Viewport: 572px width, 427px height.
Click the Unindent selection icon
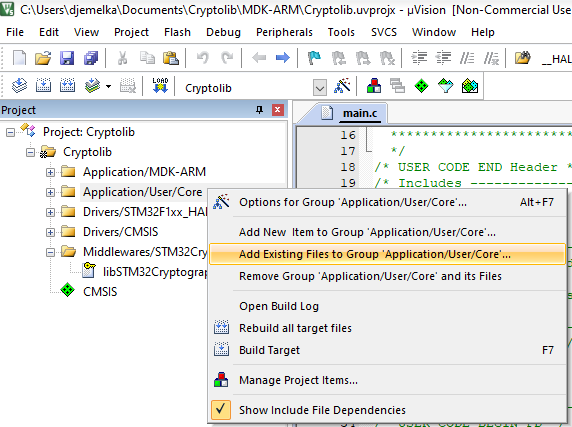443,58
